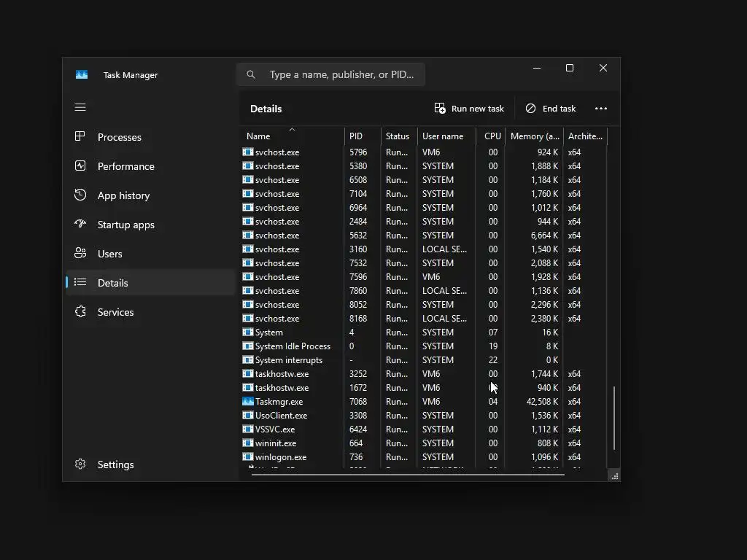
Task: Sort by the Memory column header
Action: (x=535, y=136)
